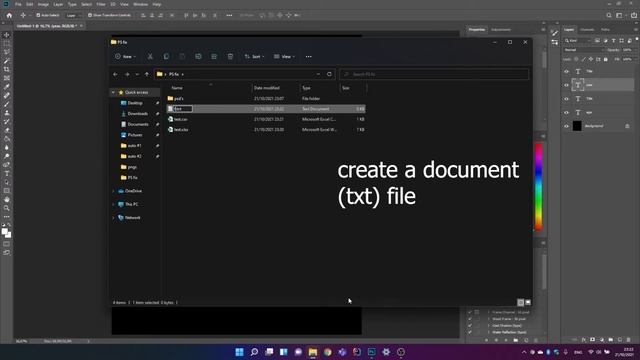Select the Eraser tool

coord(7,130)
